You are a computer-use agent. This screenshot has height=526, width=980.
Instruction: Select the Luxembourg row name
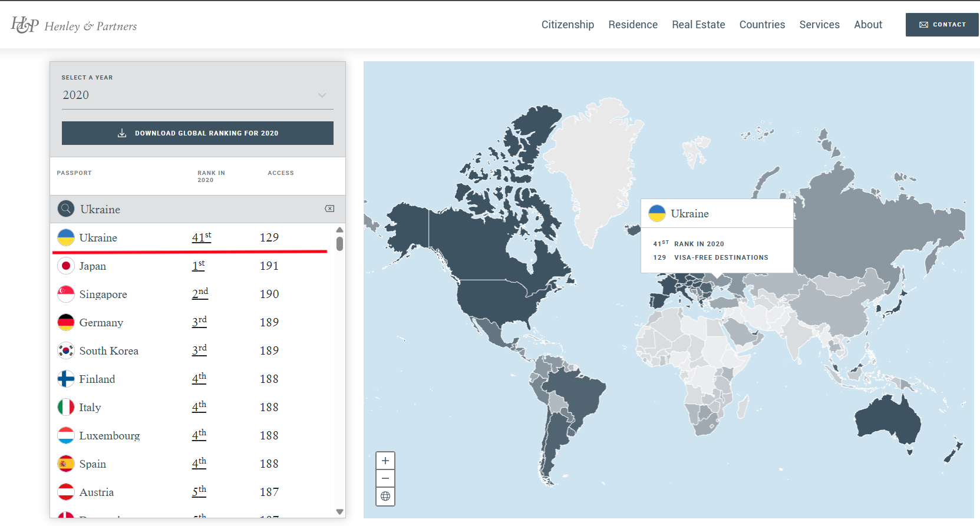point(110,436)
